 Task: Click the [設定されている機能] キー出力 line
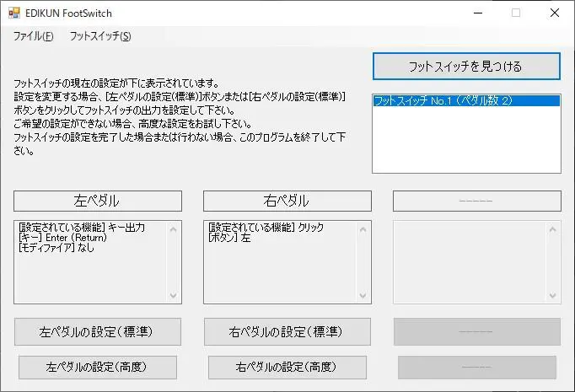82,228
